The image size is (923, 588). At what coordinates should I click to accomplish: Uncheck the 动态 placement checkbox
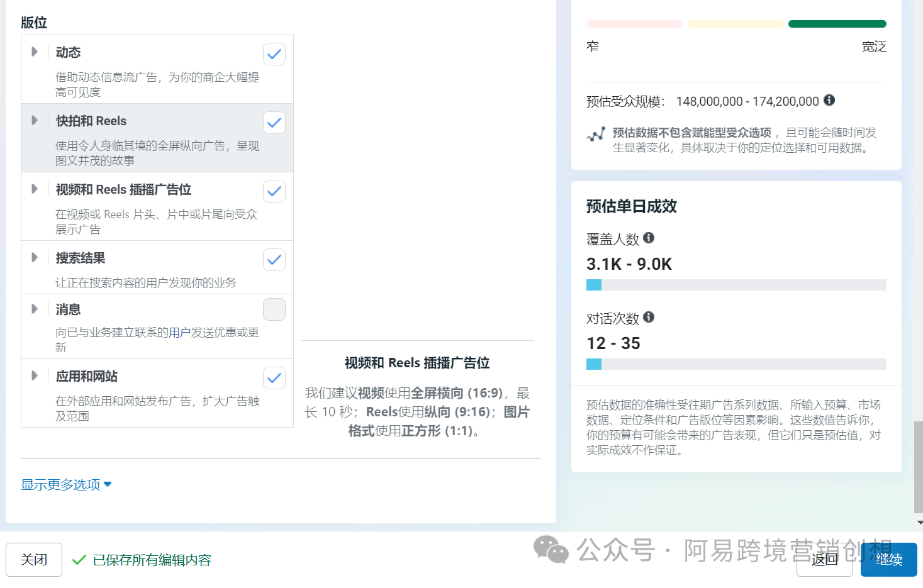pyautogui.click(x=274, y=54)
